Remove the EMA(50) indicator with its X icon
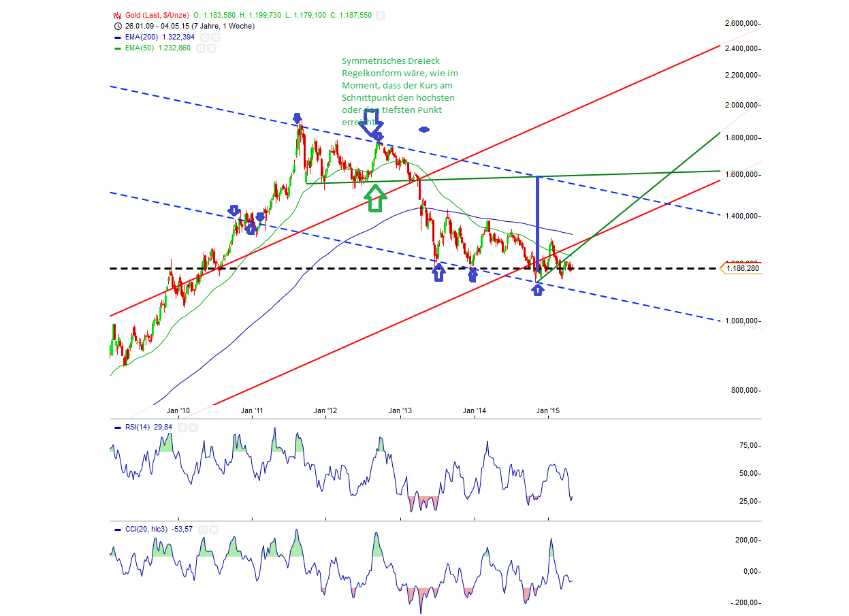 click(x=213, y=49)
